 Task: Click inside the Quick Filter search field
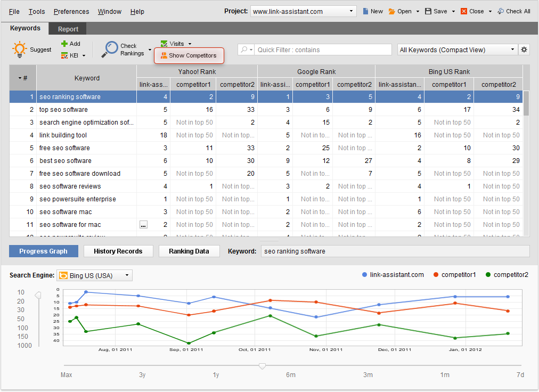(320, 49)
